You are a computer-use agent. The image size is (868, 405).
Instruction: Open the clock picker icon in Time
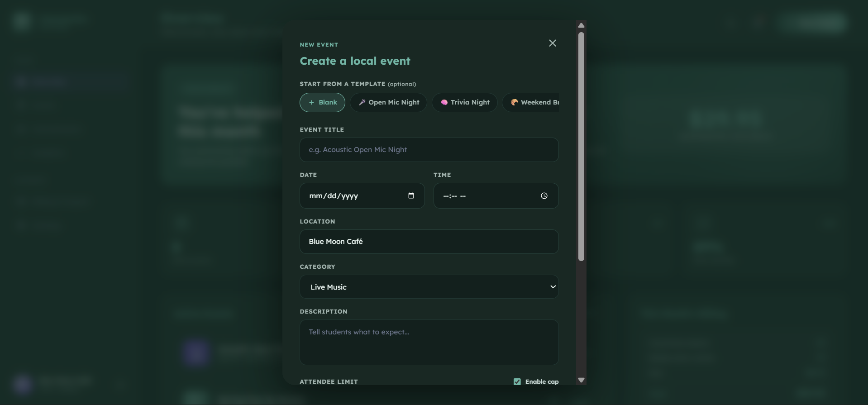[x=544, y=195]
